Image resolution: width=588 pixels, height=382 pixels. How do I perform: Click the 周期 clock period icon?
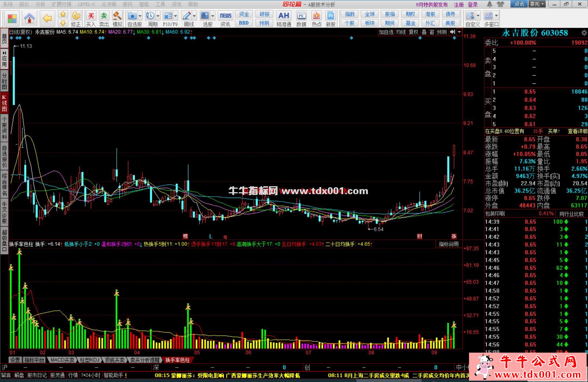150,15
